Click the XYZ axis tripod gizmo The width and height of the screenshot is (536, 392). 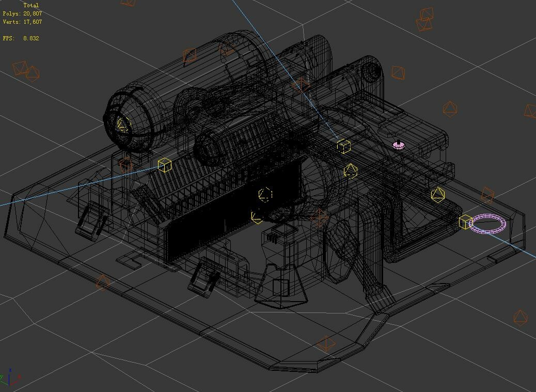coord(10,378)
